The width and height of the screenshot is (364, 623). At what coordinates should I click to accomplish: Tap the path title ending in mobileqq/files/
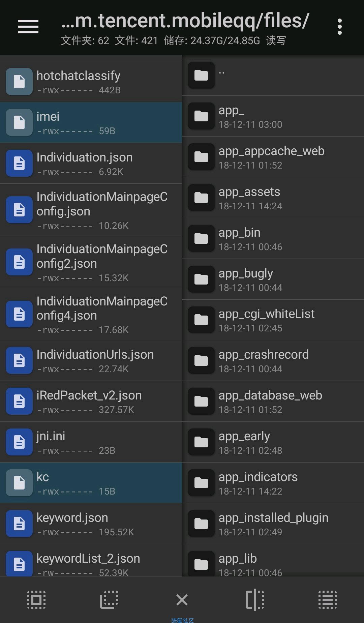[185, 21]
